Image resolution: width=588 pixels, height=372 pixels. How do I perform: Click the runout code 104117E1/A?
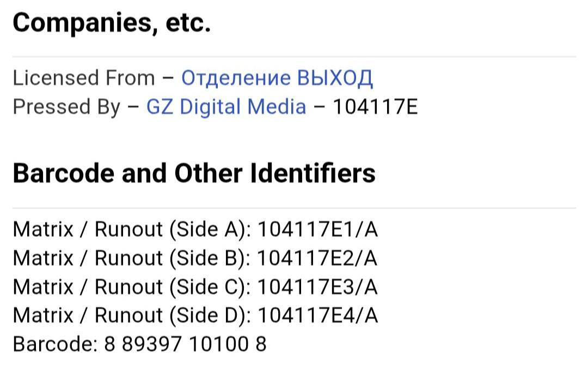317,229
